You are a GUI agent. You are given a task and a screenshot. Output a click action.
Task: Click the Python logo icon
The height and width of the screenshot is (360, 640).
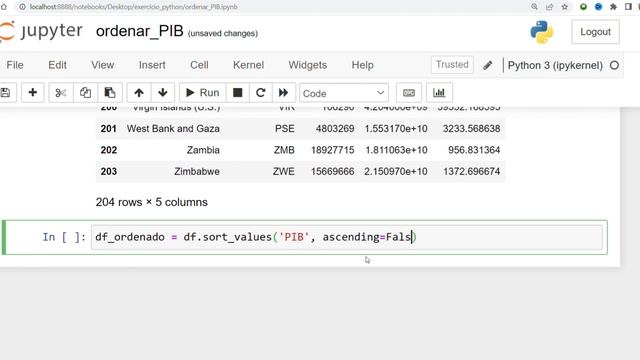(x=542, y=32)
